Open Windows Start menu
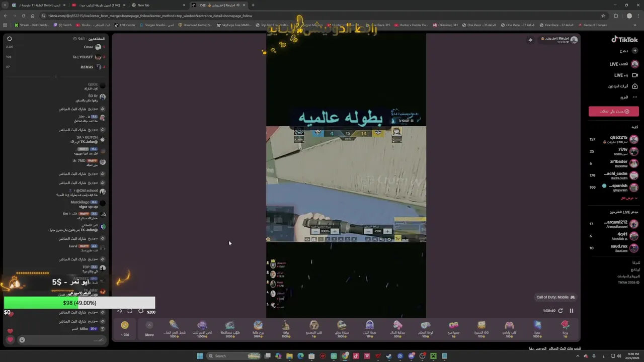 (x=200, y=356)
